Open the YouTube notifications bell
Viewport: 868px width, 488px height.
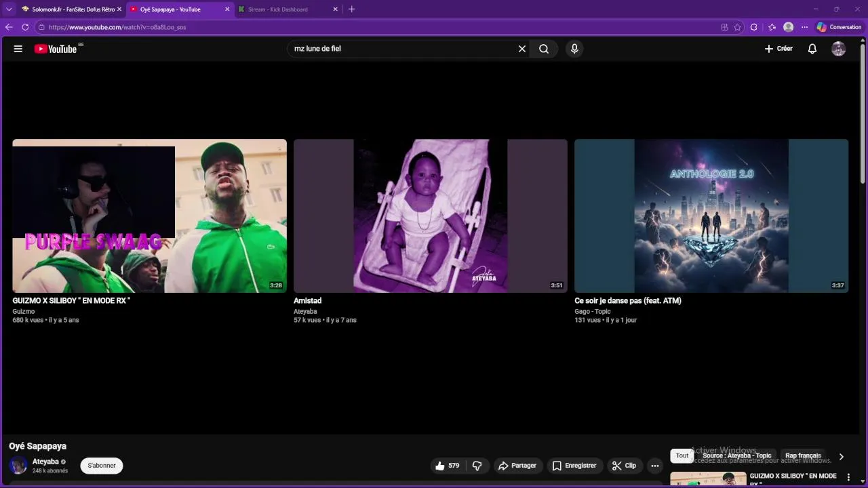812,49
